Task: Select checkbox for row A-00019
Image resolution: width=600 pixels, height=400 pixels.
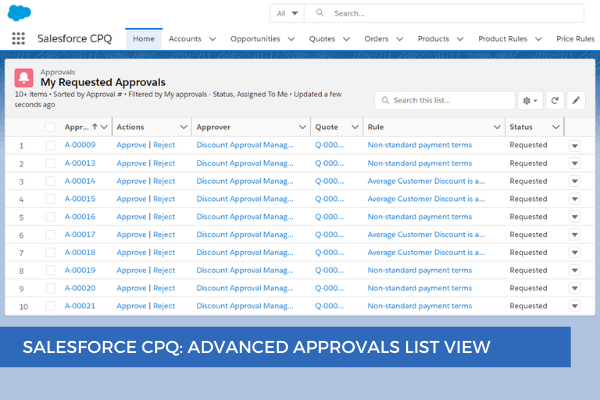Action: tap(50, 270)
